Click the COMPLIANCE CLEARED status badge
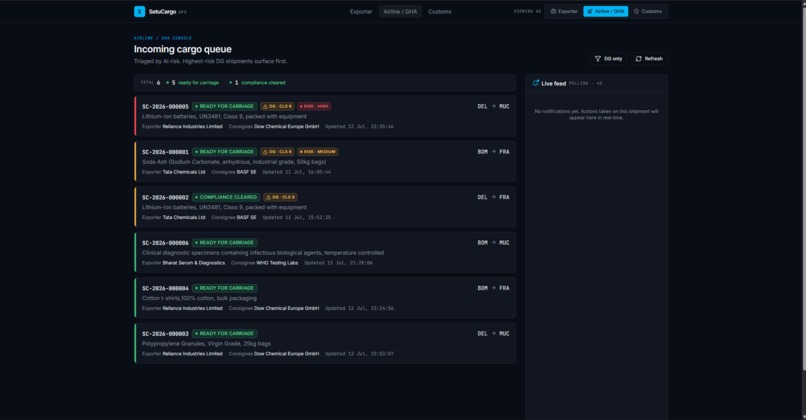Image resolution: width=806 pixels, height=420 pixels. pos(226,197)
